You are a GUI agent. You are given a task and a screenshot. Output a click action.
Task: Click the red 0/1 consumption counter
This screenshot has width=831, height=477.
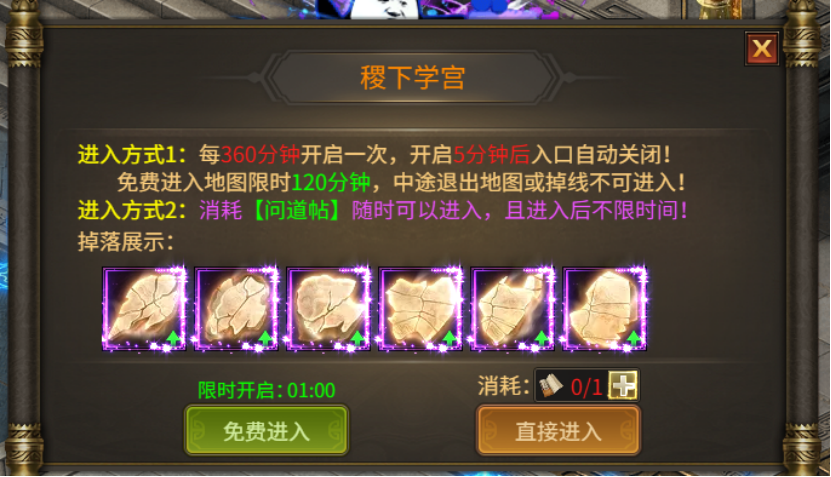click(x=587, y=387)
